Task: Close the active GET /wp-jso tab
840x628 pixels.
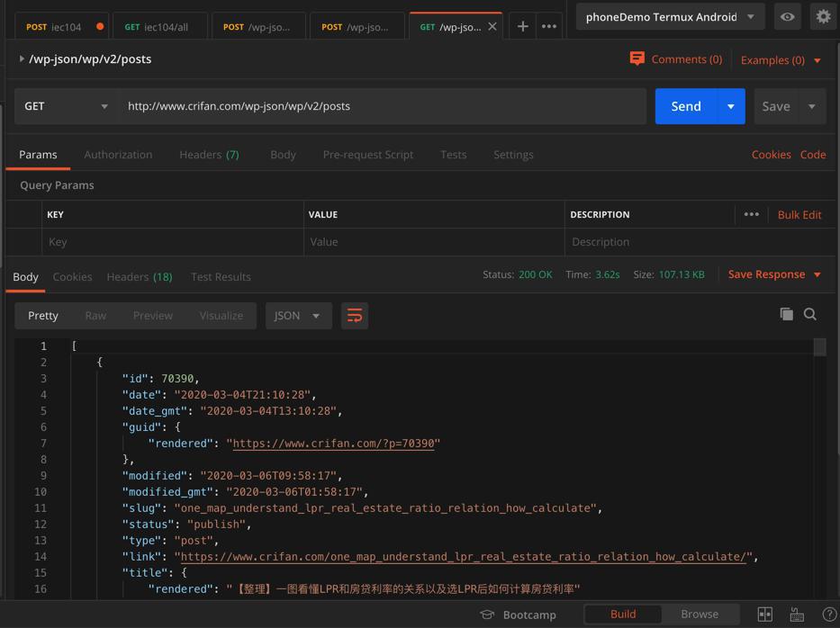Action: (492, 26)
